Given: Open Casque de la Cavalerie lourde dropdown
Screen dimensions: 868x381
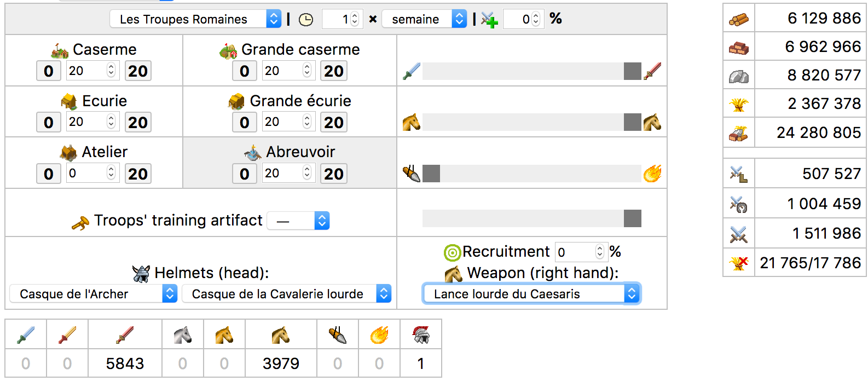Looking at the screenshot, I should [x=286, y=294].
